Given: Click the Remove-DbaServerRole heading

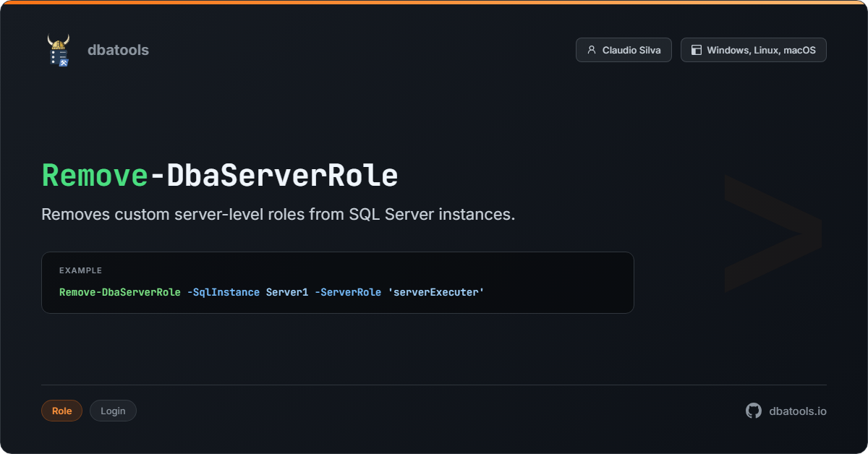Looking at the screenshot, I should point(219,176).
